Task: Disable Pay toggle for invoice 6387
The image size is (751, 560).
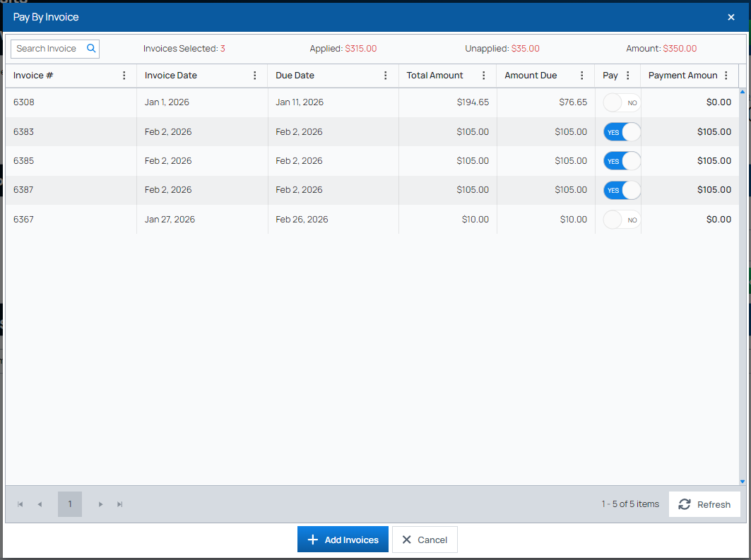Action: pos(621,190)
